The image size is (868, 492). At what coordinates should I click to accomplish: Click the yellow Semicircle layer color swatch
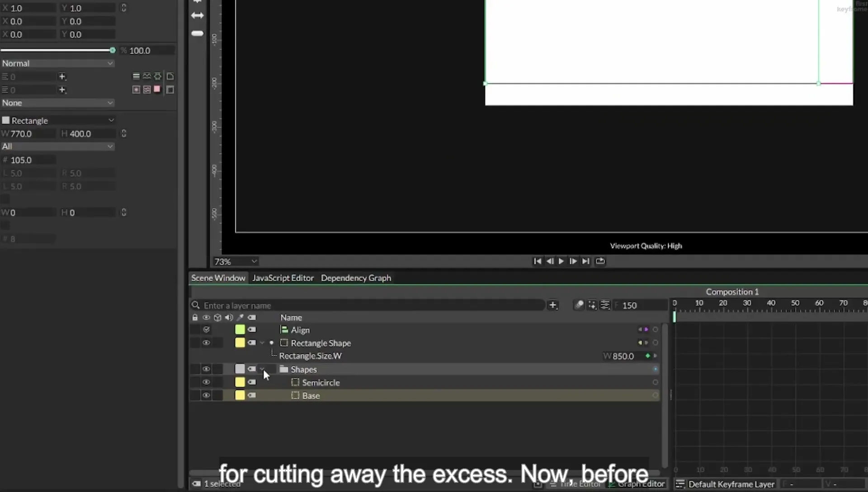(x=240, y=382)
